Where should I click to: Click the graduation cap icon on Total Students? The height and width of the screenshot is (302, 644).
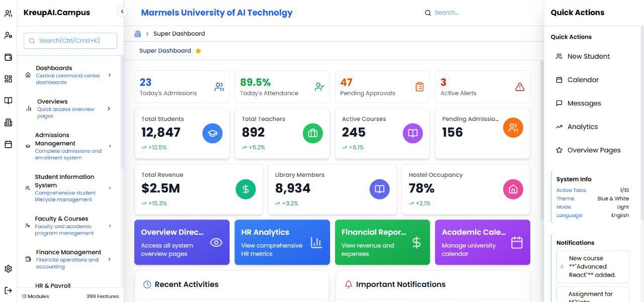[212, 133]
